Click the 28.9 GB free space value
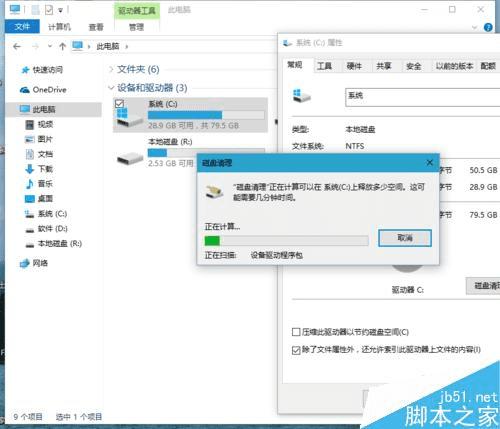500x429 pixels. point(483,187)
